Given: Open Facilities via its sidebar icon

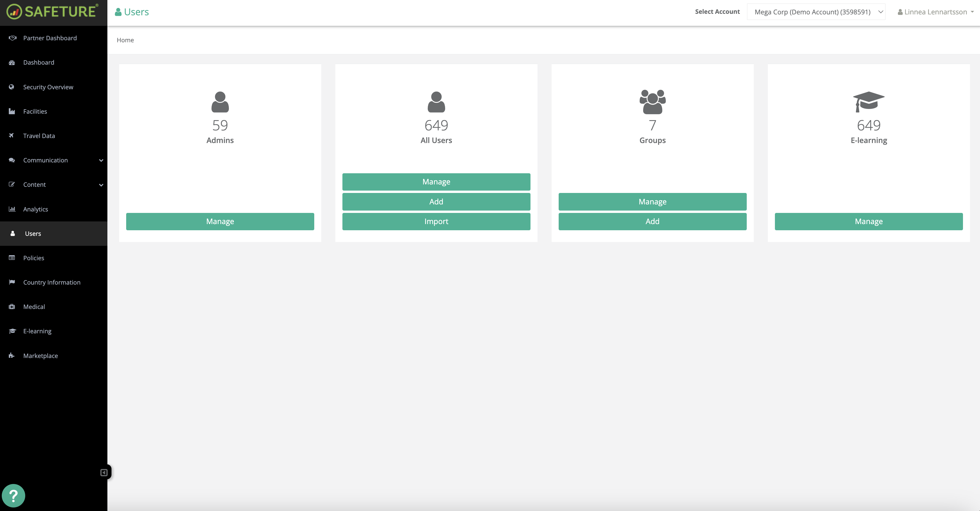Looking at the screenshot, I should click(x=12, y=111).
